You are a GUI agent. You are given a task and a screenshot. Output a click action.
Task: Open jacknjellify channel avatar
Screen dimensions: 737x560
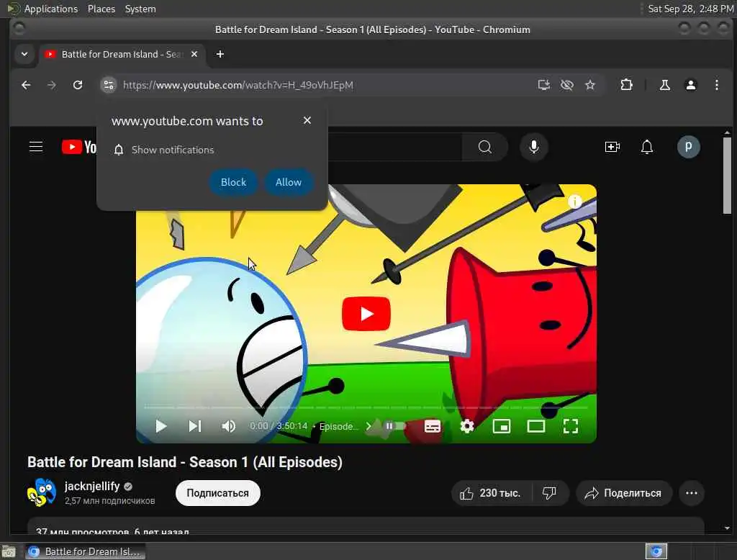(x=42, y=492)
